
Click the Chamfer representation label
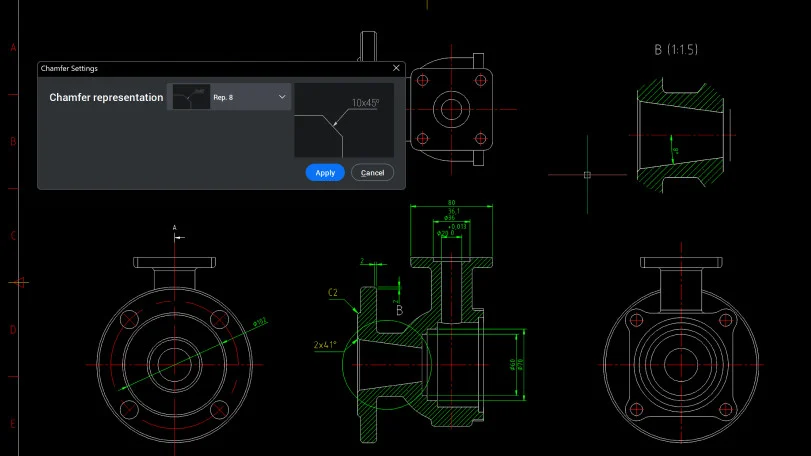pyautogui.click(x=106, y=97)
